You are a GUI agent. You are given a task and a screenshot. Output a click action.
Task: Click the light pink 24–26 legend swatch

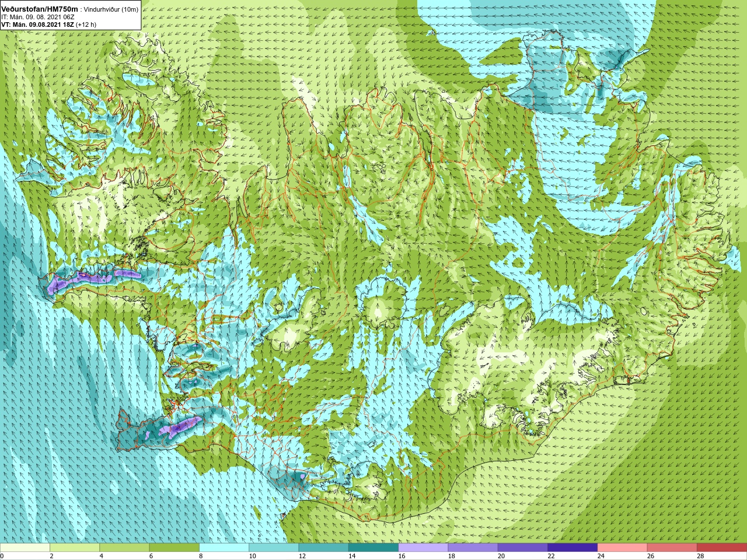(622, 548)
